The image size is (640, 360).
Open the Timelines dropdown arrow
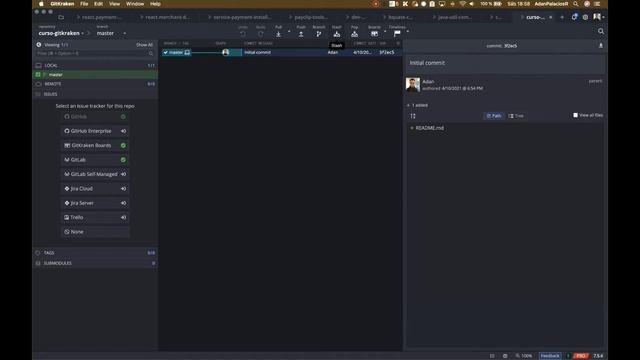[407, 31]
